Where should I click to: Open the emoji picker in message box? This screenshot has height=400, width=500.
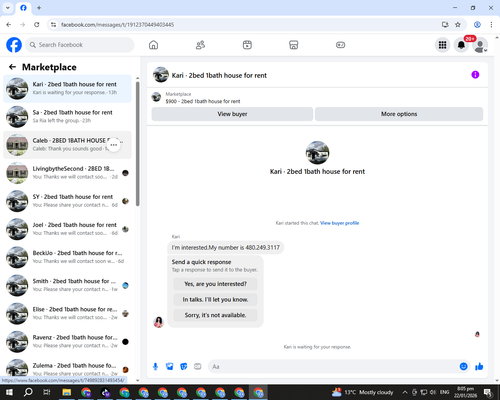[x=463, y=367]
